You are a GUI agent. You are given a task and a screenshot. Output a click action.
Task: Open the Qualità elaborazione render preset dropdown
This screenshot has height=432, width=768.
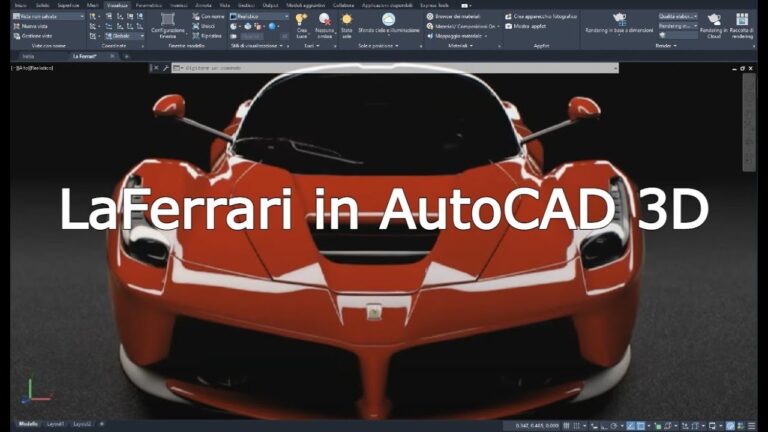[678, 16]
